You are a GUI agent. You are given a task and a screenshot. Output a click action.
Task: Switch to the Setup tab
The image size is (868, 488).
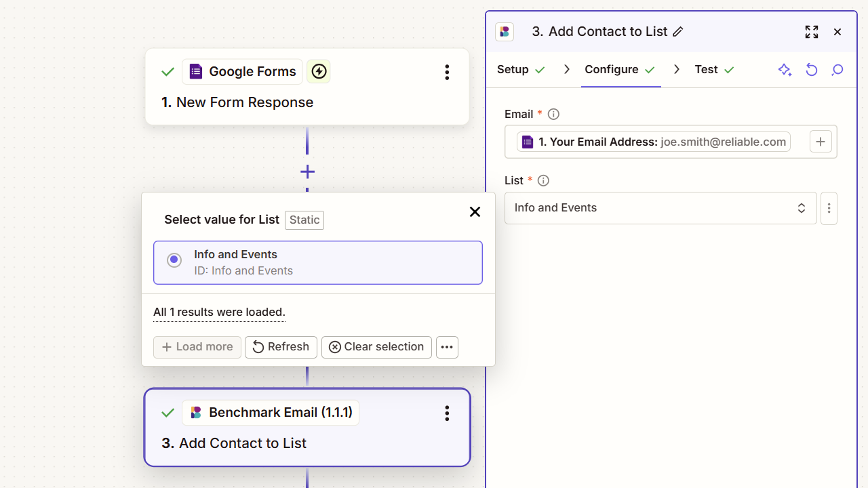tap(521, 70)
